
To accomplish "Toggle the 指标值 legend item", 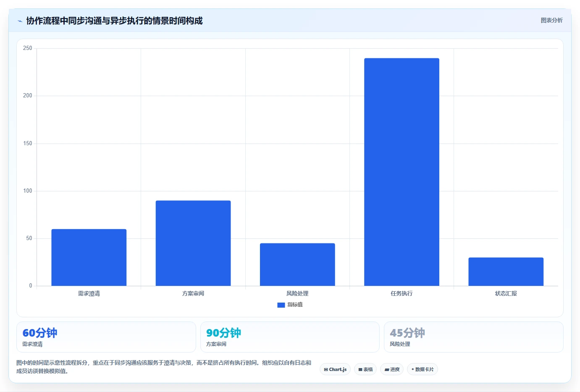I will (290, 305).
